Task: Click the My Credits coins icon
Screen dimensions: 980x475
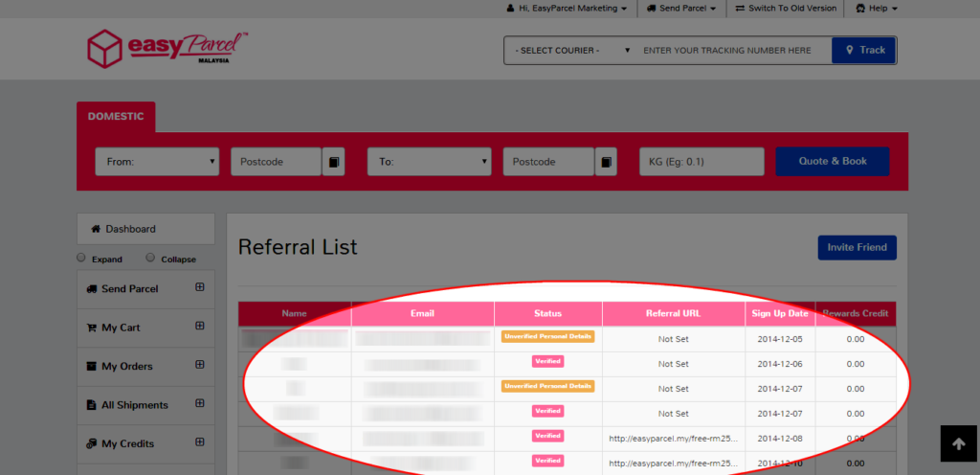Action: (x=91, y=443)
